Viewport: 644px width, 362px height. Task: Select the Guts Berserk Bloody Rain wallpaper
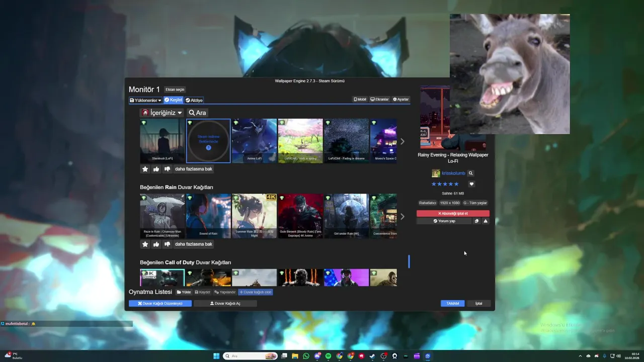(x=300, y=216)
